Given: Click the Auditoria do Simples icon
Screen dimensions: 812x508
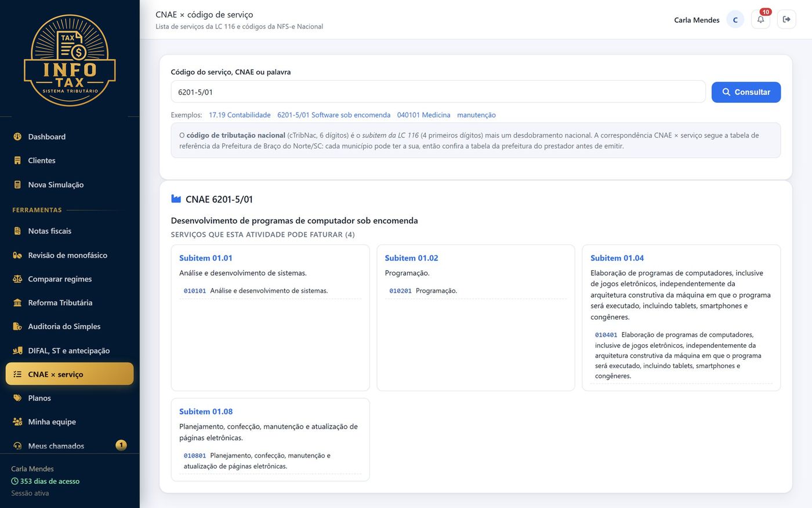Looking at the screenshot, I should click(x=17, y=327).
